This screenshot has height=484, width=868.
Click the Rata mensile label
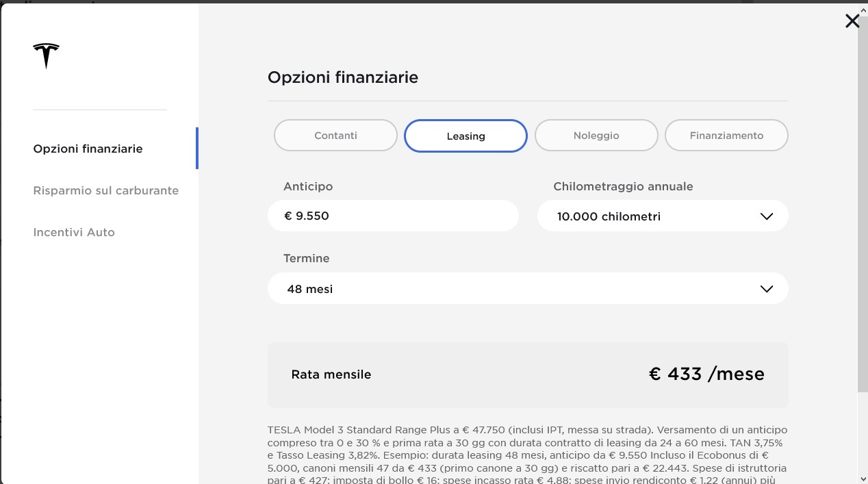point(331,374)
